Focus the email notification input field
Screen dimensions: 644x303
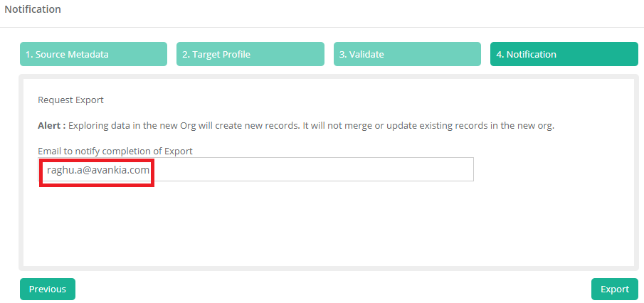click(256, 169)
